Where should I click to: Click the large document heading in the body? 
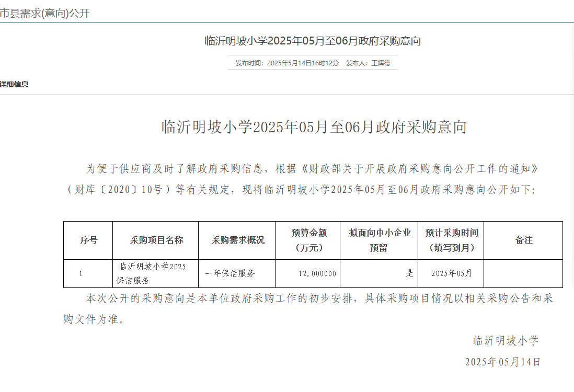[x=314, y=127]
